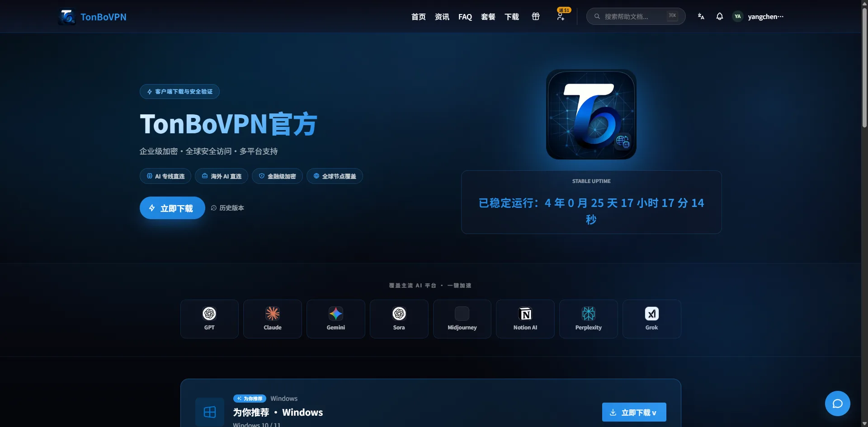Screen dimensions: 868x427
Task: Open the FAQ navigation item
Action: (x=465, y=17)
